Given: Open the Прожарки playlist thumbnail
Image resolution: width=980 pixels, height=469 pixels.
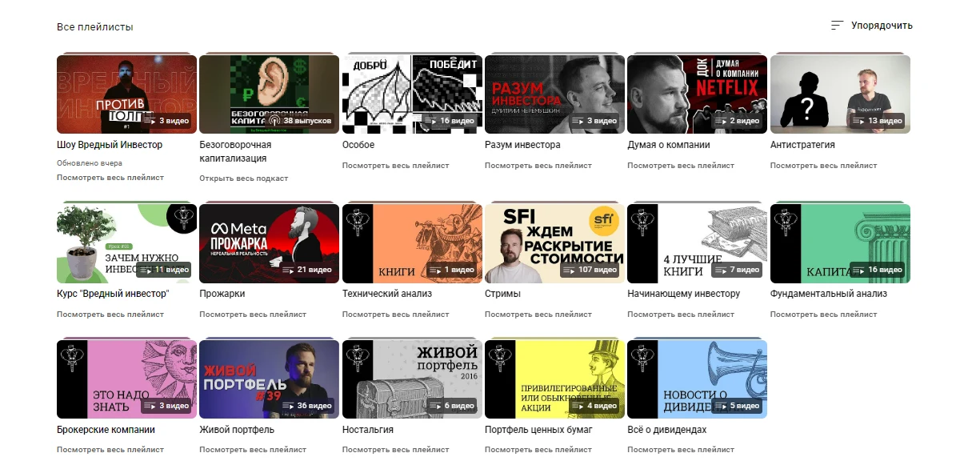Looking at the screenshot, I should tap(270, 243).
